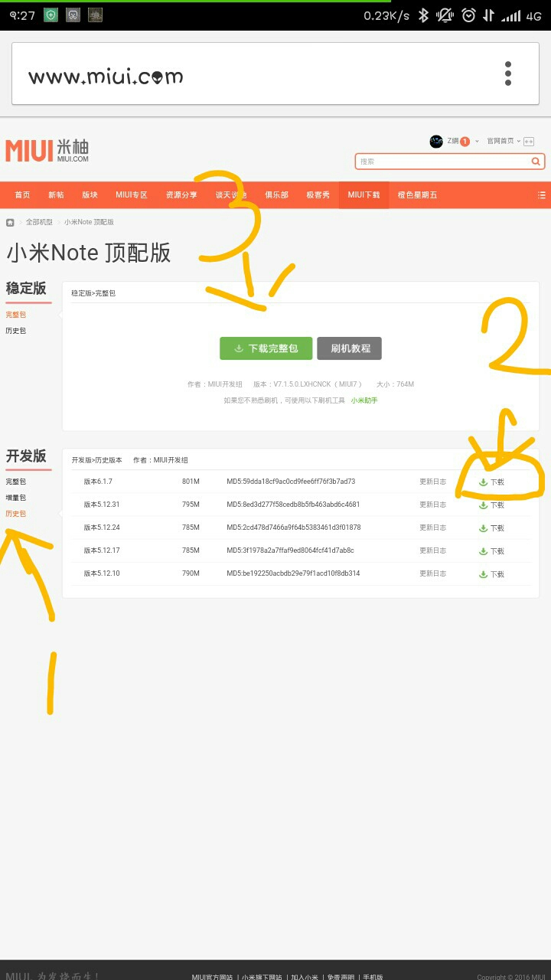Click the home breadcrumb icon
The height and width of the screenshot is (980, 551).
click(x=10, y=222)
